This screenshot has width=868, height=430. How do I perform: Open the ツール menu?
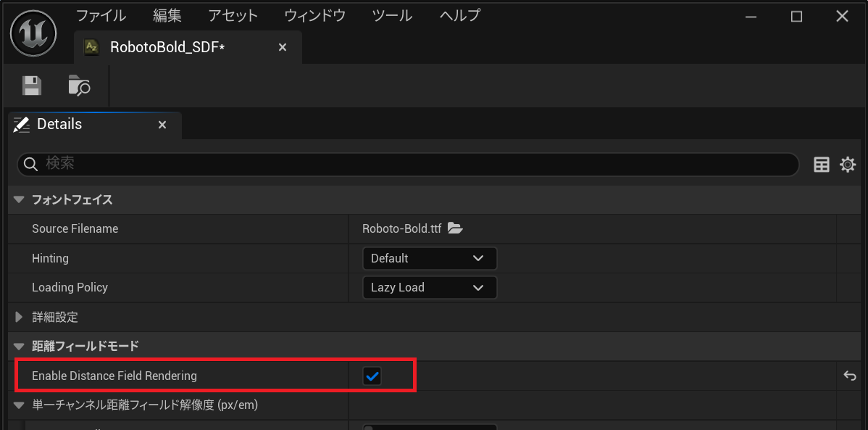[x=393, y=15]
